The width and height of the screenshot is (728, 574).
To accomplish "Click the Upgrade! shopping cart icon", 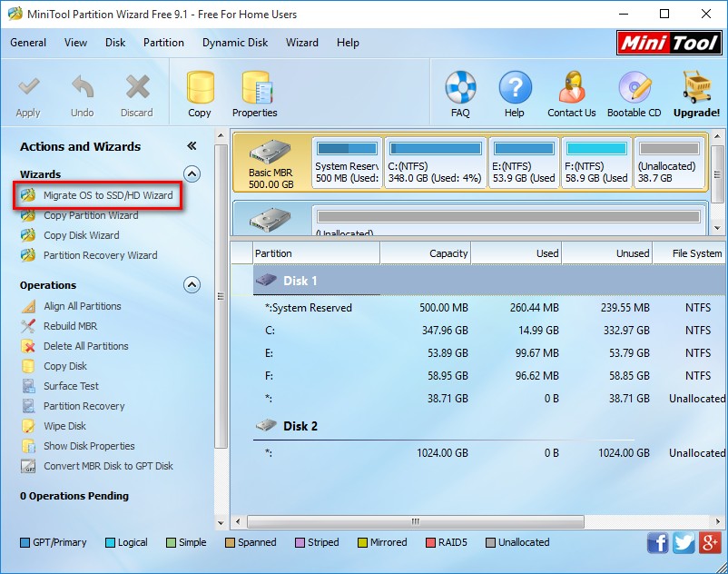I will pyautogui.click(x=696, y=87).
